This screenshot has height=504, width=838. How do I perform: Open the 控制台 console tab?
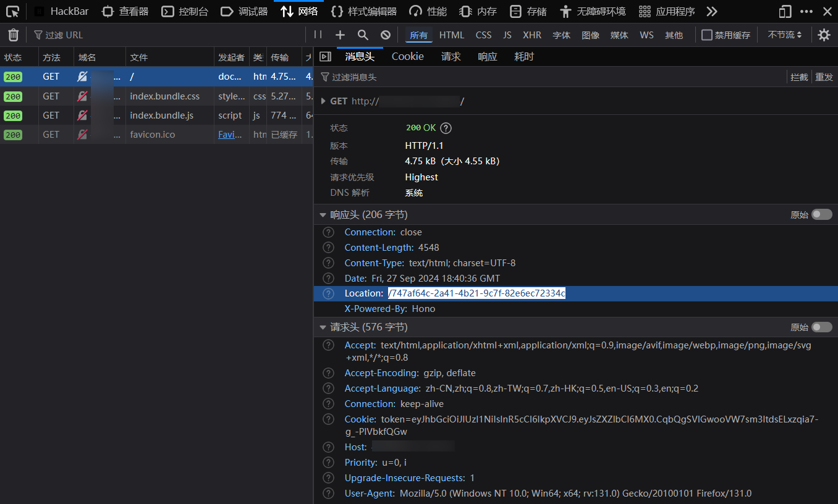point(185,11)
